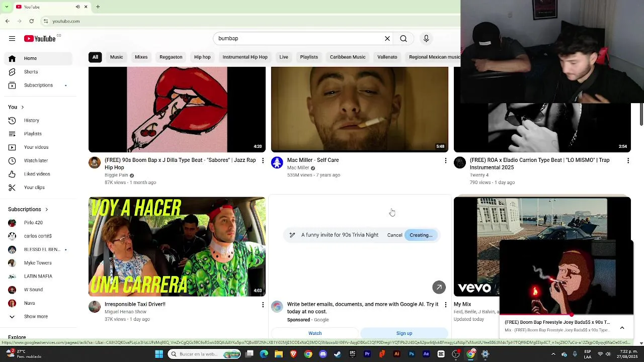This screenshot has width=644, height=362.
Task: Open Liked videos in the sidebar
Action: tap(38, 174)
